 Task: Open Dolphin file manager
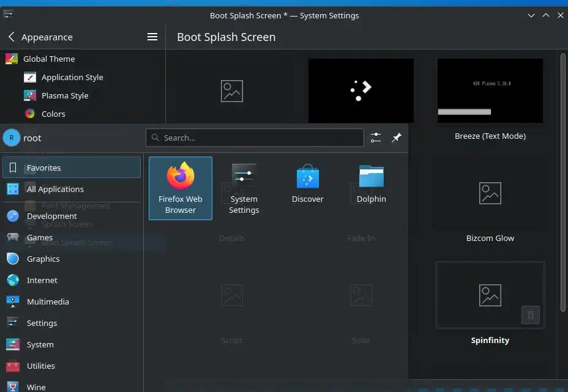[371, 188]
